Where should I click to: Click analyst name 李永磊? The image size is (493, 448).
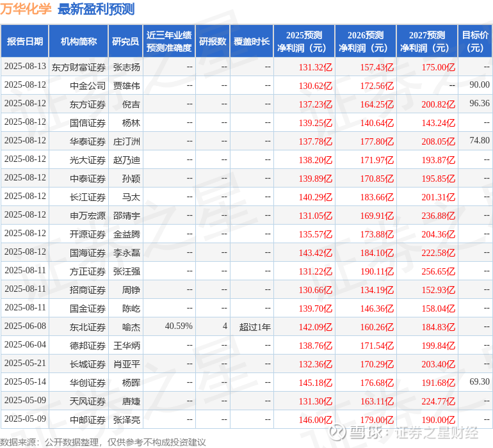coord(127,253)
